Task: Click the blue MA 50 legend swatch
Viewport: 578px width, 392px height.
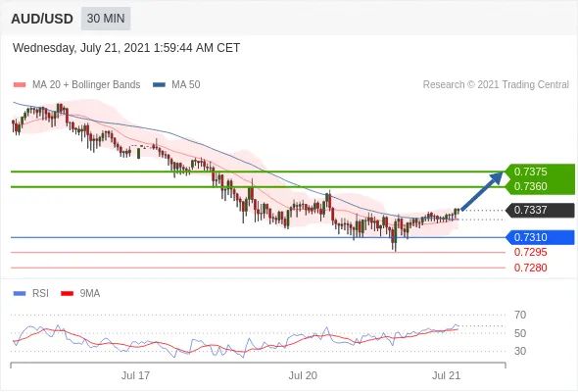Action: [x=159, y=85]
